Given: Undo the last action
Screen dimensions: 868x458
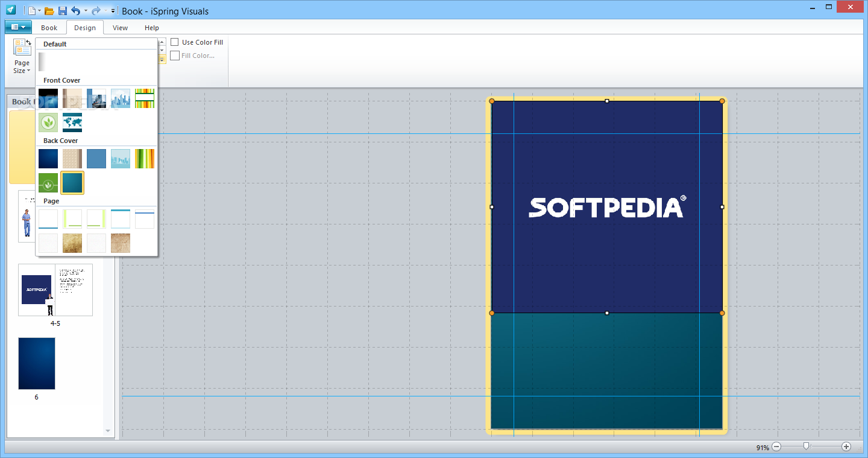Looking at the screenshot, I should tap(75, 11).
